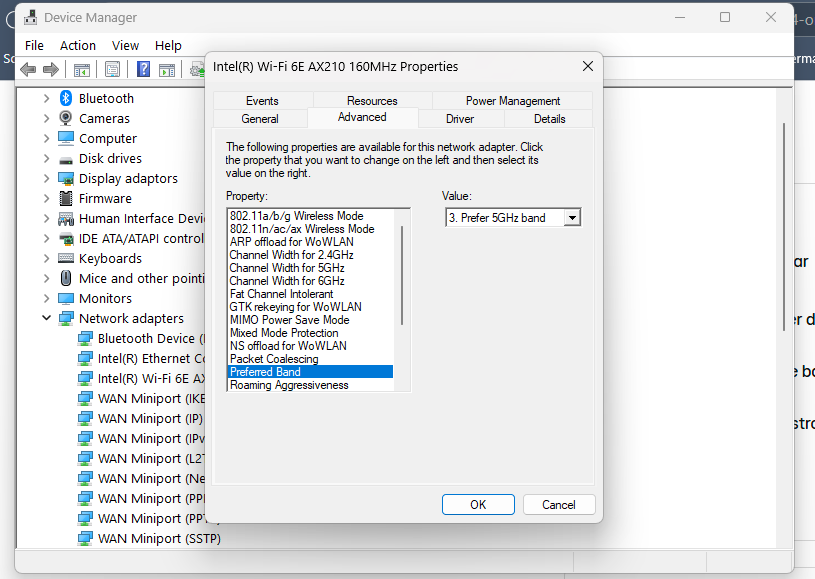This screenshot has width=815, height=579.
Task: Expand the Firmware tree node
Action: 46,199
